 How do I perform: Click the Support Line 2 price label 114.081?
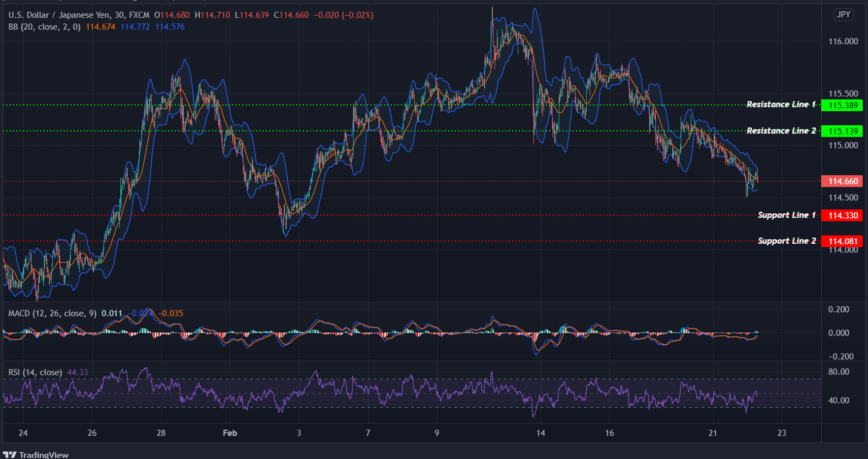coord(842,241)
